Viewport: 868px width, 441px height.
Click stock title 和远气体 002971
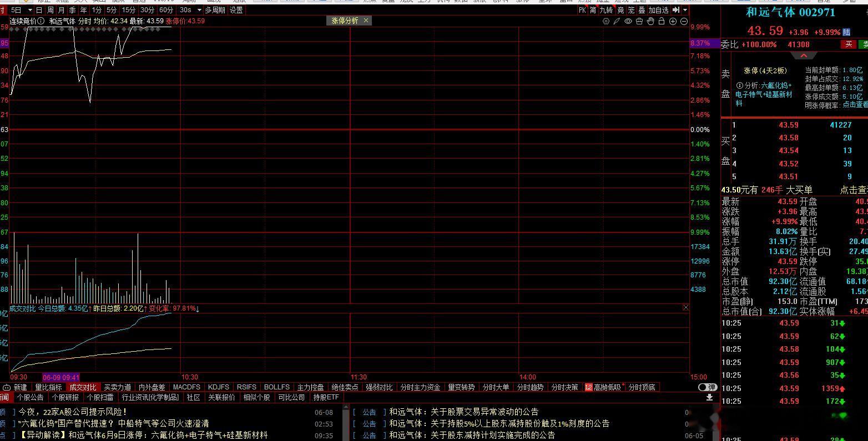coord(790,12)
